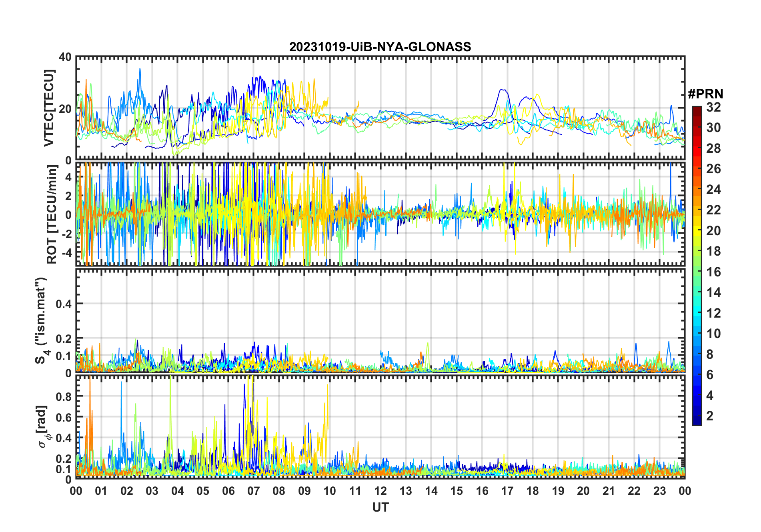Click hour tick 20 on UT axis
761x532 pixels.
583,491
